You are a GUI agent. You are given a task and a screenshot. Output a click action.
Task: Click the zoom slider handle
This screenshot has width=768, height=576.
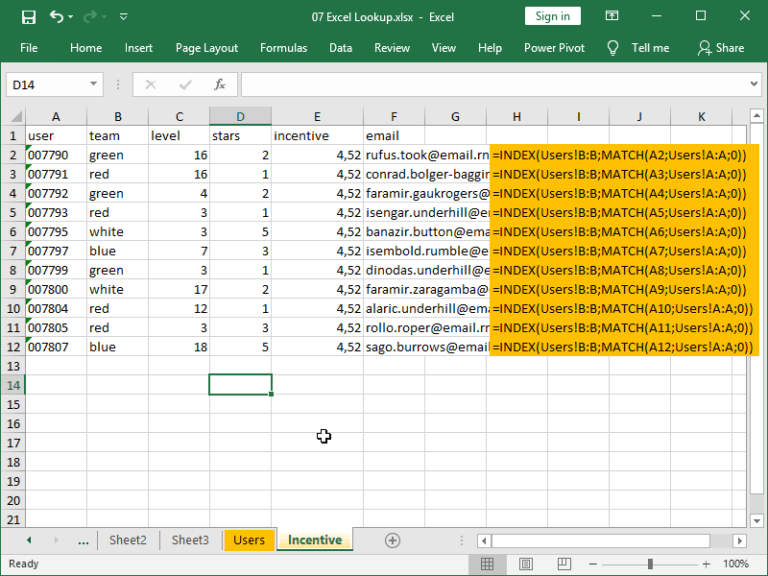click(x=650, y=564)
